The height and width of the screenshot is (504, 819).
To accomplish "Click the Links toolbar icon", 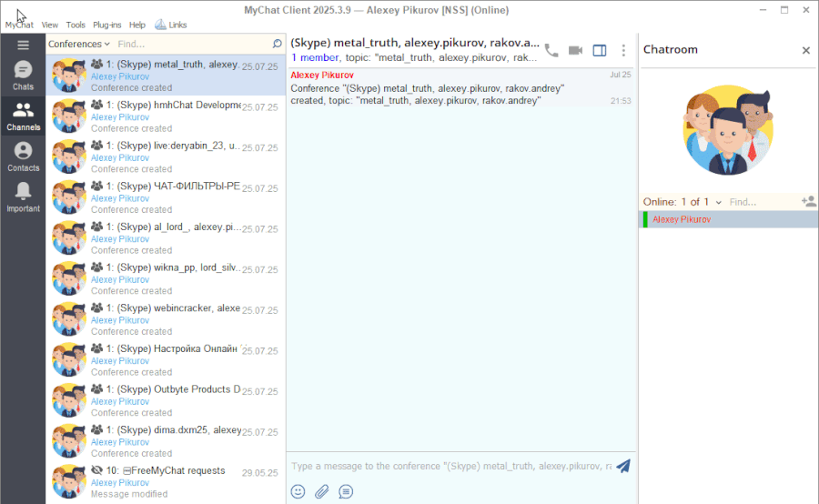I will coord(171,25).
